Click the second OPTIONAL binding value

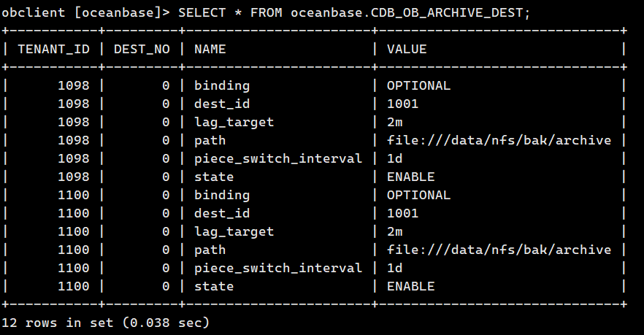418,195
